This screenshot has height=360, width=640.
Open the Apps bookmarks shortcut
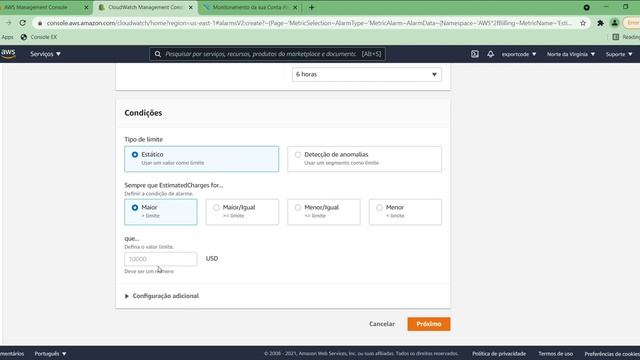tap(7, 37)
